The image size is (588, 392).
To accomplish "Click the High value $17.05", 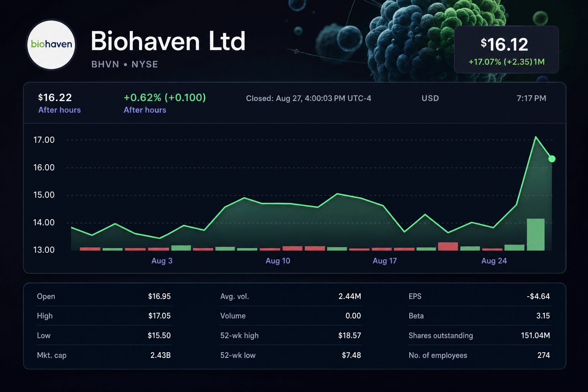I will pyautogui.click(x=159, y=316).
